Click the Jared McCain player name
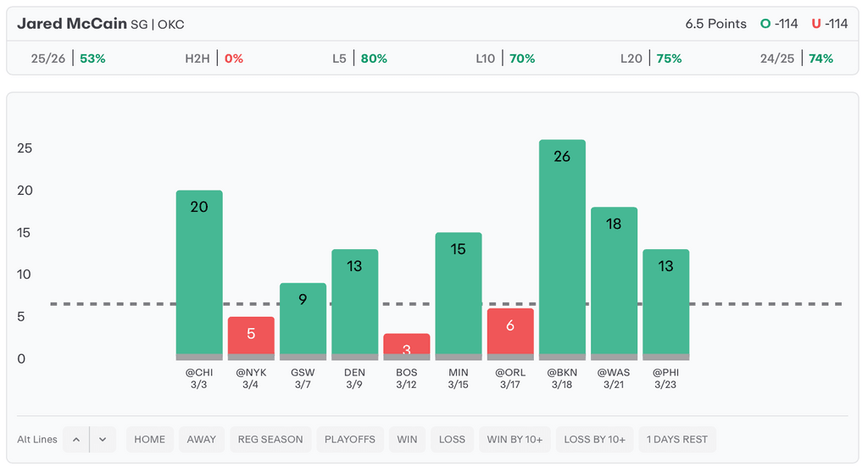Screen dimensions: 868x472 pyautogui.click(x=72, y=24)
